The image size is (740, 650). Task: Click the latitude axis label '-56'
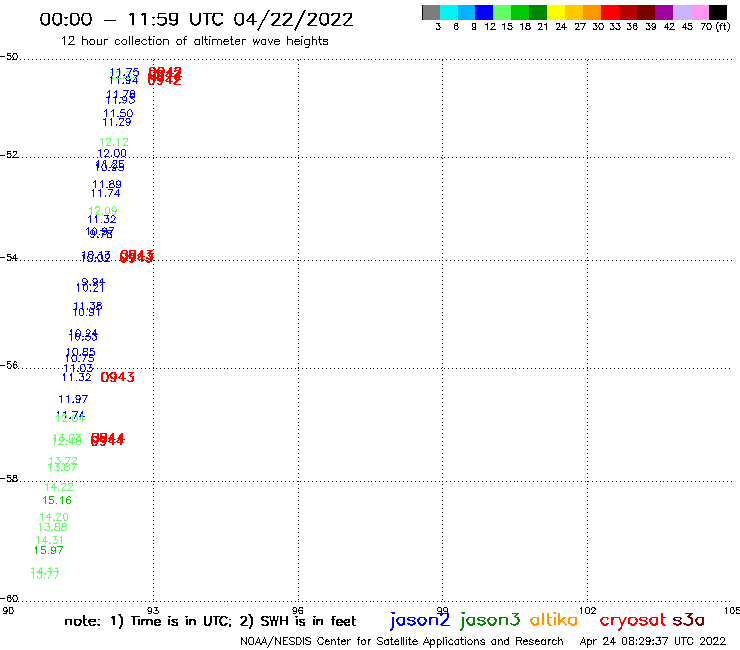coord(9,365)
